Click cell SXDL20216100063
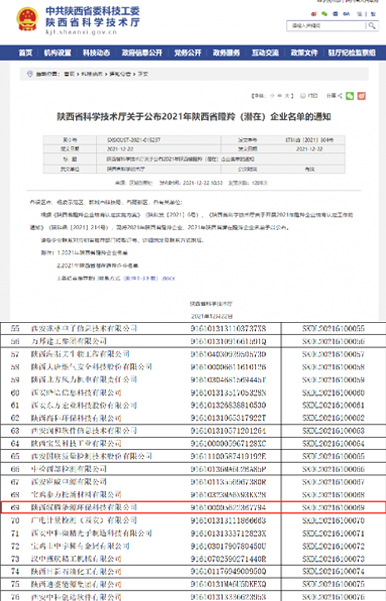Viewport: 386px width, 601px height. pyautogui.click(x=333, y=431)
